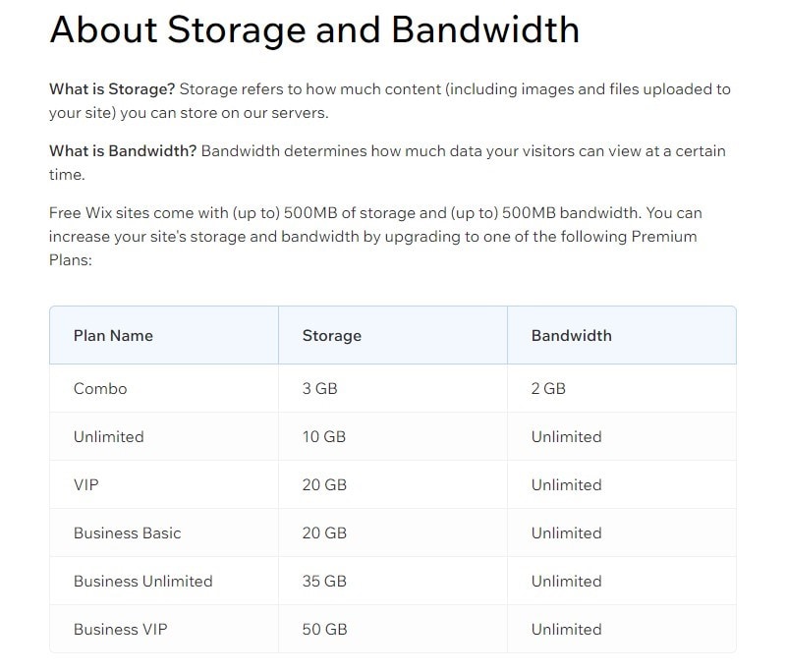Screen dimensions: 786x672
Task: Select the VIP plan name cell
Action: click(x=86, y=484)
